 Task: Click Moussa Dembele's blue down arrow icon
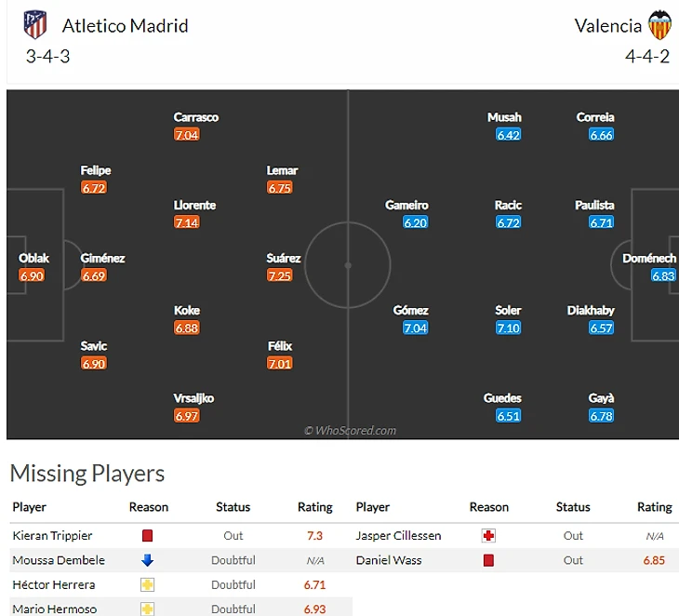(148, 560)
